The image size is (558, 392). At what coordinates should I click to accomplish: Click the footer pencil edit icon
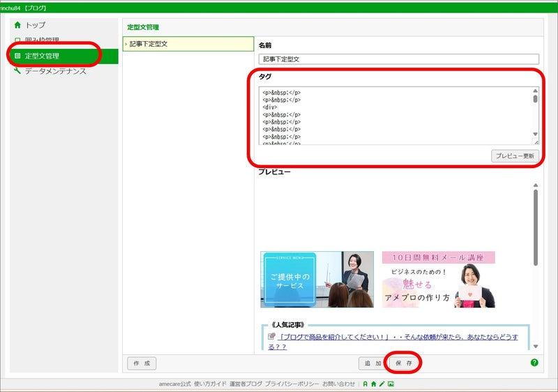click(382, 384)
